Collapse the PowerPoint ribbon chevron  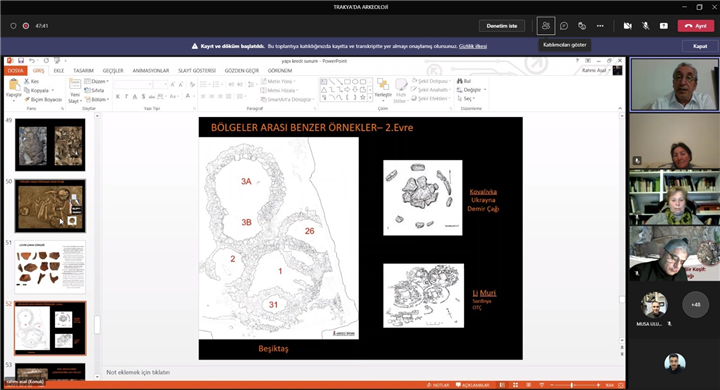tap(620, 108)
